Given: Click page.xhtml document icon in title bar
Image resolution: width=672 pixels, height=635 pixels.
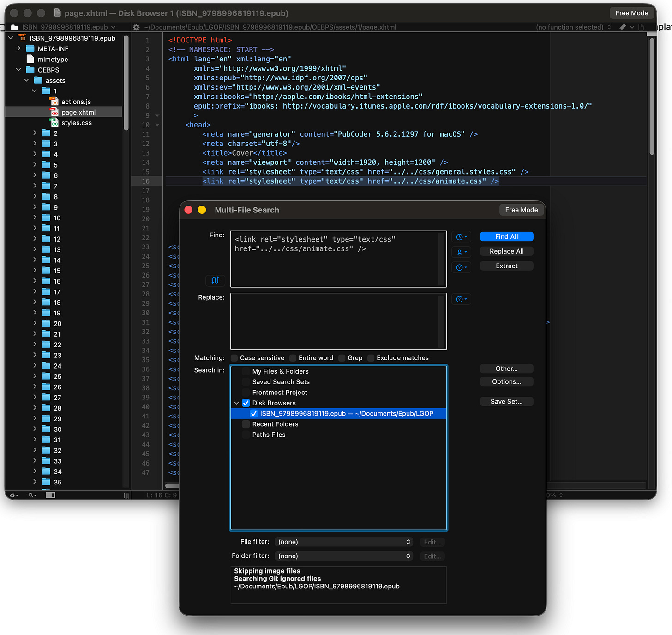Looking at the screenshot, I should (57, 13).
